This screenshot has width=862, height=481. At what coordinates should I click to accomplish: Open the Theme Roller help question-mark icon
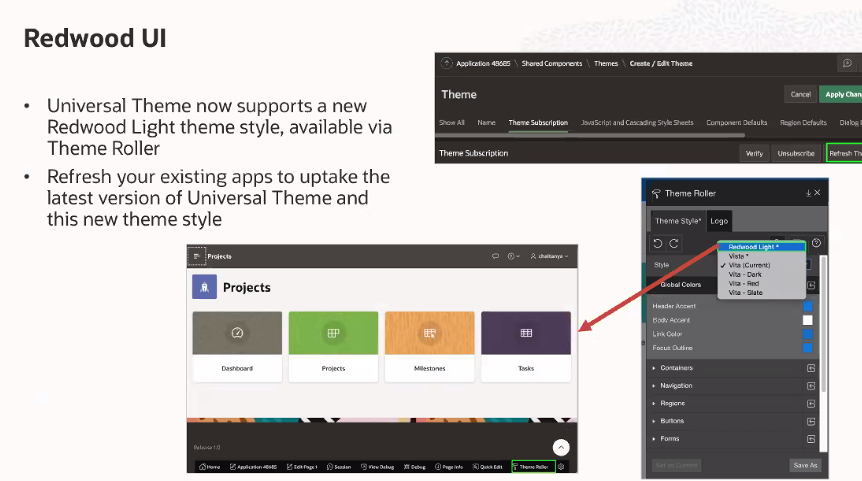816,243
